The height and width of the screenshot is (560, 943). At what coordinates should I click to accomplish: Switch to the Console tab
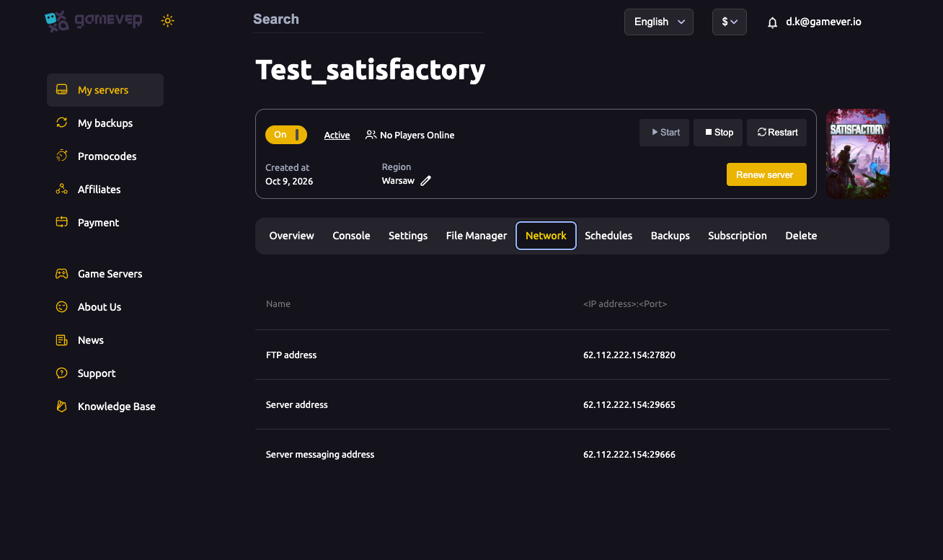(351, 236)
